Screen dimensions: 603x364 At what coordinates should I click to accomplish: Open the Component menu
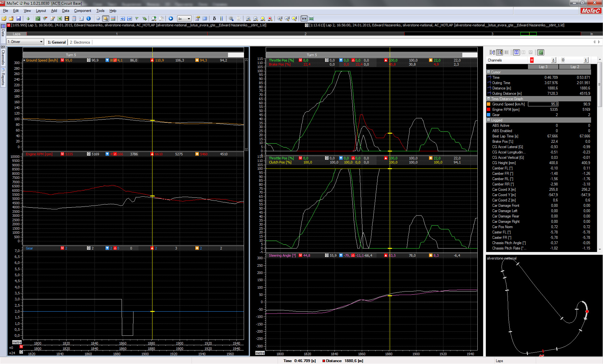pos(83,11)
